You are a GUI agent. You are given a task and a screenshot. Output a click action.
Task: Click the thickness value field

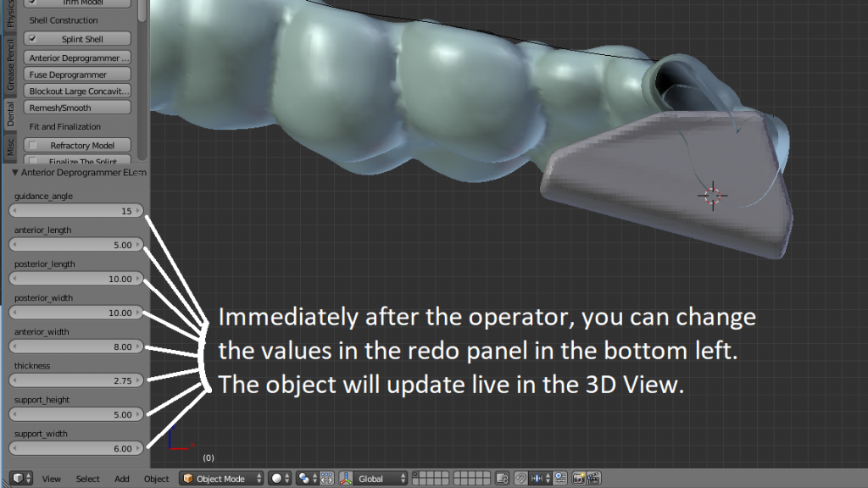[x=76, y=380]
